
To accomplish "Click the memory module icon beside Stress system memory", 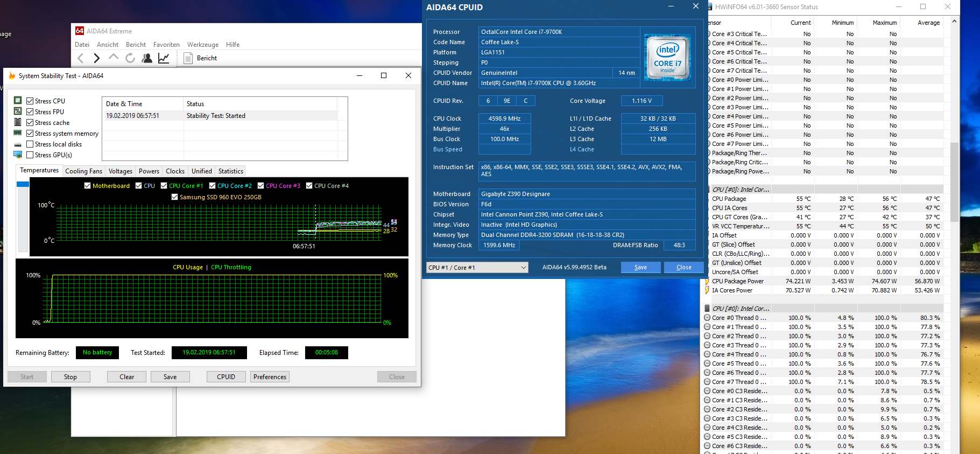I will [x=18, y=133].
